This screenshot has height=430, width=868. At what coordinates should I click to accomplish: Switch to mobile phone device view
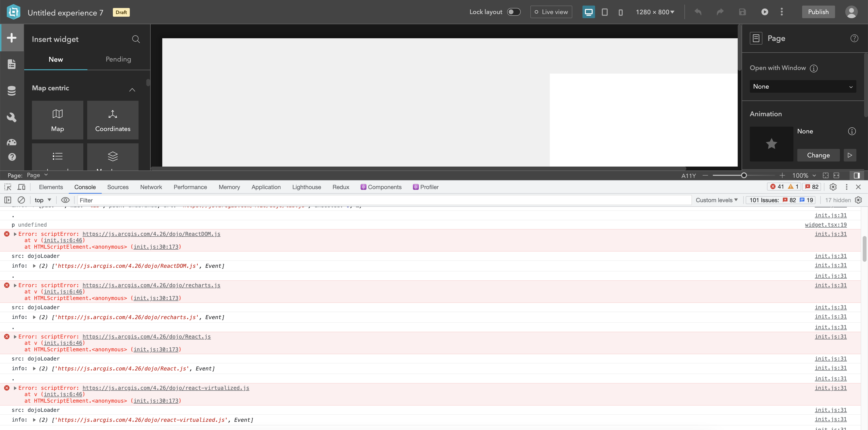click(x=620, y=12)
